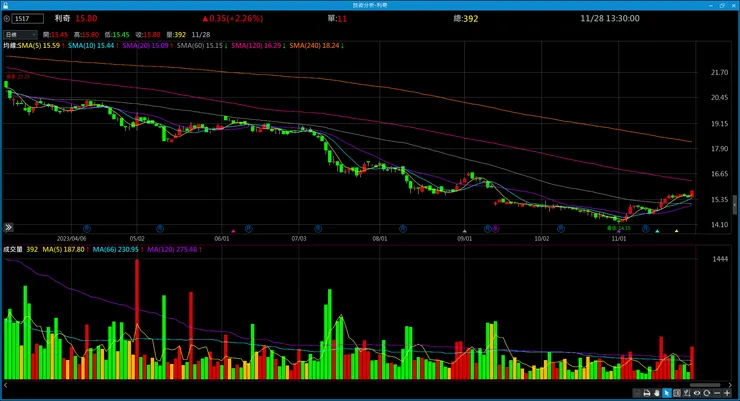Click the 14.10 price axis label

click(x=719, y=225)
